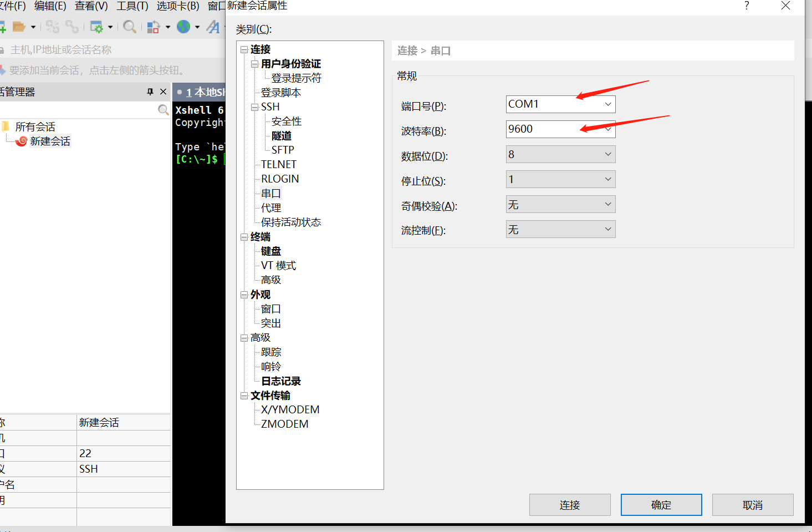The width and height of the screenshot is (812, 532).
Task: Open a session with the folder toolbar icon
Action: (x=19, y=26)
